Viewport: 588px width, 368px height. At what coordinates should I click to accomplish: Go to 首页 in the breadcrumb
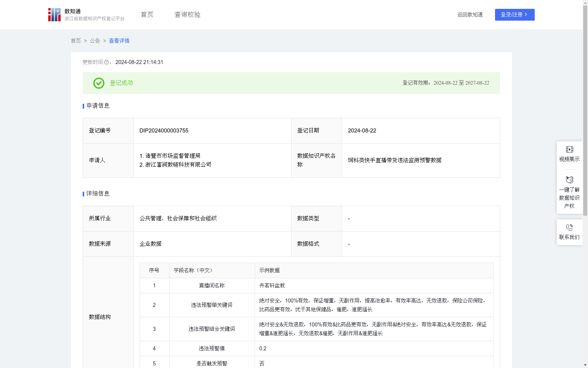pos(76,41)
